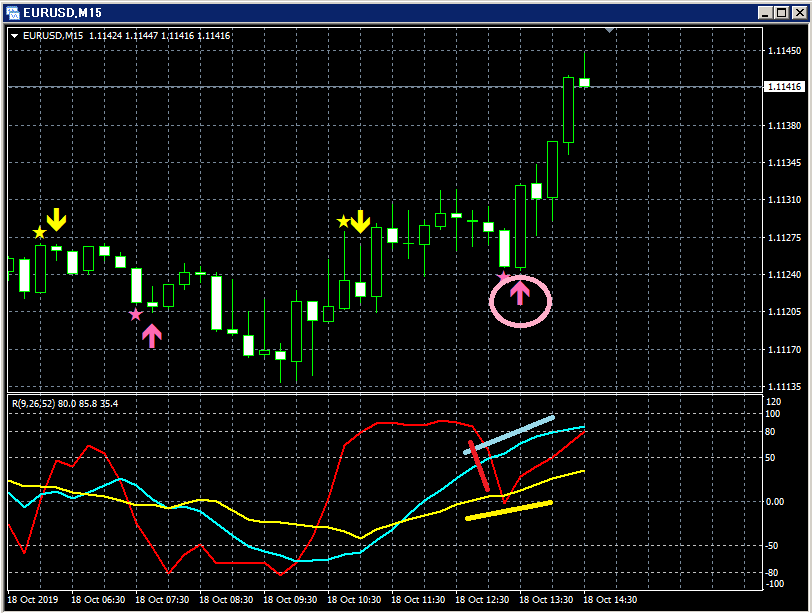Viewport: 812px width, 613px height.
Task: Click the 18 Oct 12:30 time label
Action: point(482,600)
